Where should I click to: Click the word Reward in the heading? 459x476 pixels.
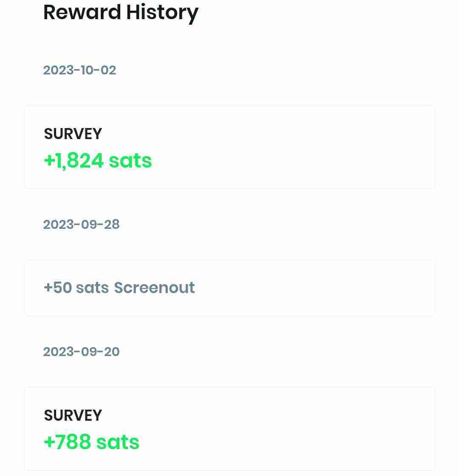pyautogui.click(x=82, y=12)
